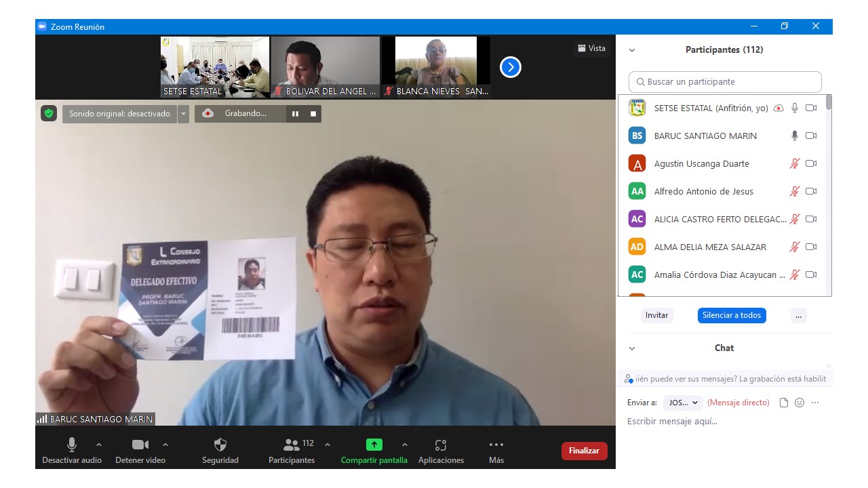This screenshot has width=868, height=488.
Task: Click the participants list scrollbar
Action: [829, 103]
